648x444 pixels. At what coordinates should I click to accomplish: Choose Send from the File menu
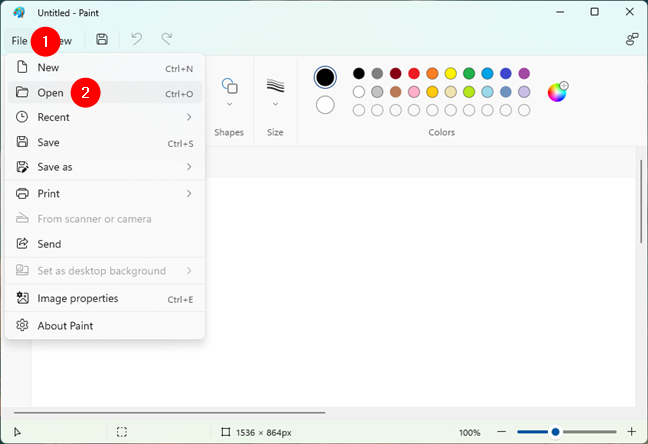pos(105,244)
